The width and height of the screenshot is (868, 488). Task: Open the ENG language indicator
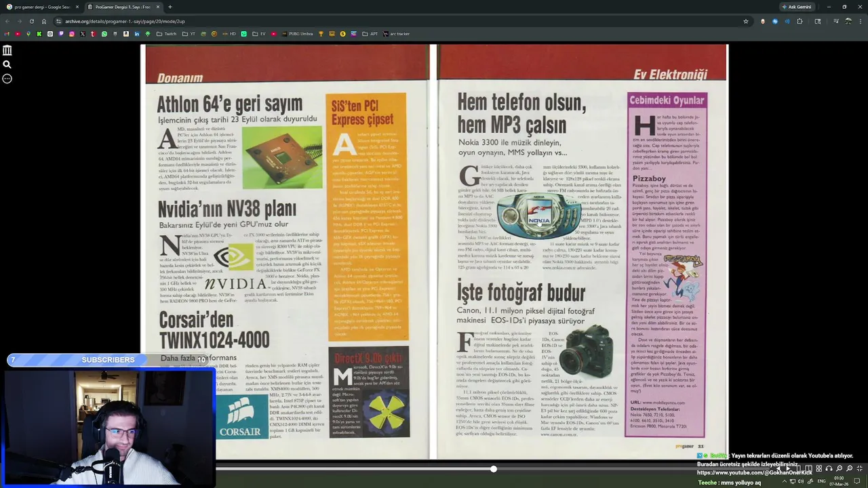pyautogui.click(x=821, y=481)
